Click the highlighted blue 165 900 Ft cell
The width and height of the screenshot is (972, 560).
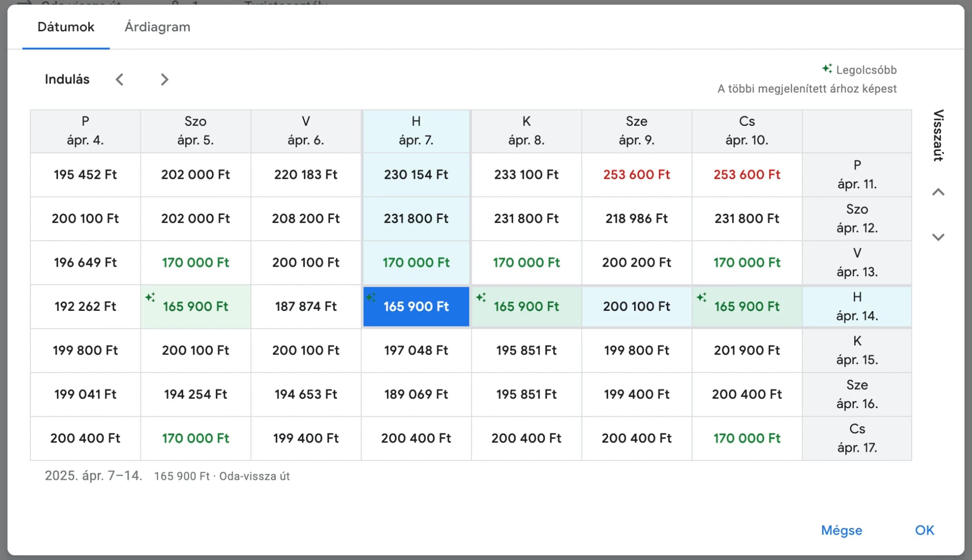click(x=416, y=307)
